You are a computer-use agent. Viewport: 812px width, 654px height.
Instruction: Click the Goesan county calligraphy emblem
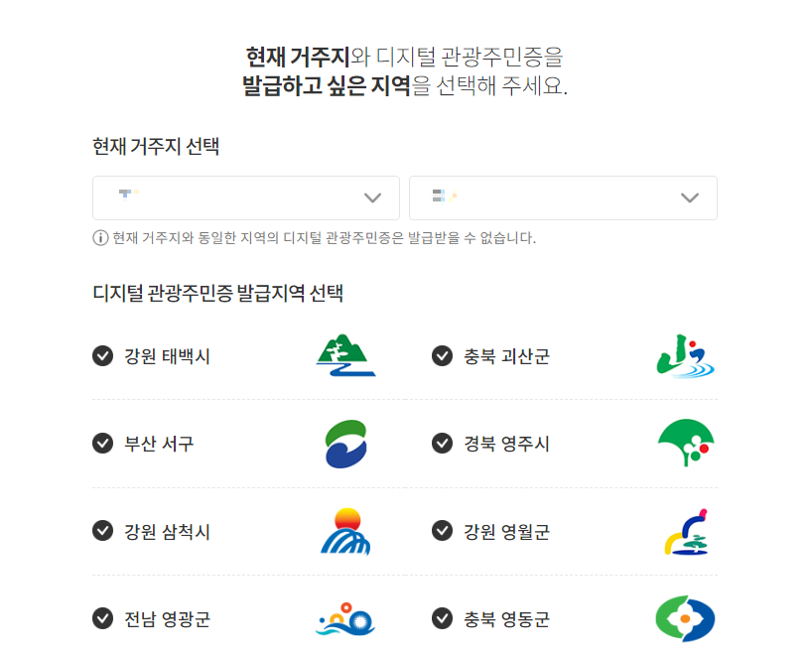[x=687, y=355]
